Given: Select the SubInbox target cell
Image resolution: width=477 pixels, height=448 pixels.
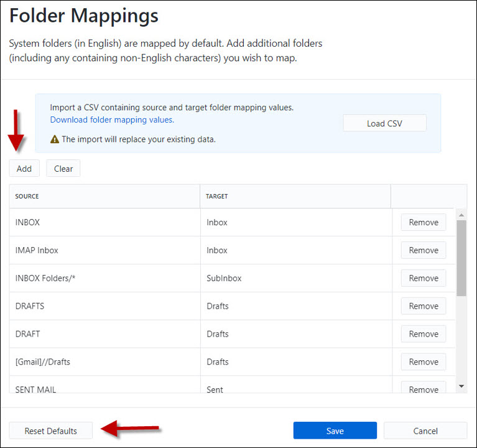Looking at the screenshot, I should pos(224,278).
